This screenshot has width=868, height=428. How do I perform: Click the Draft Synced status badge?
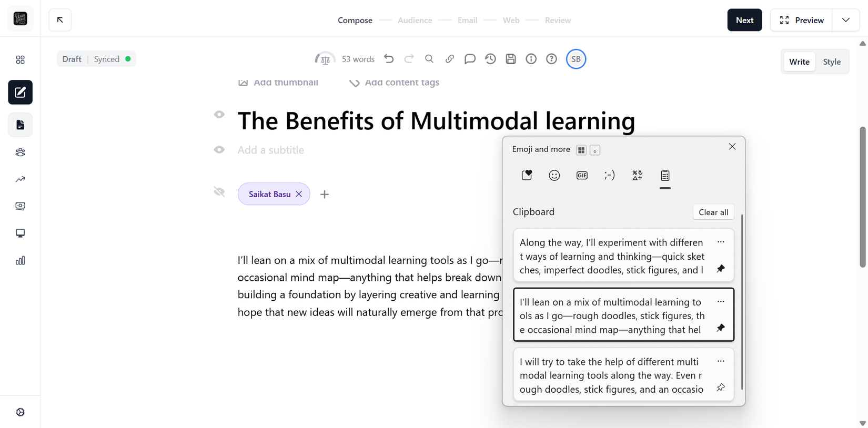click(x=96, y=59)
